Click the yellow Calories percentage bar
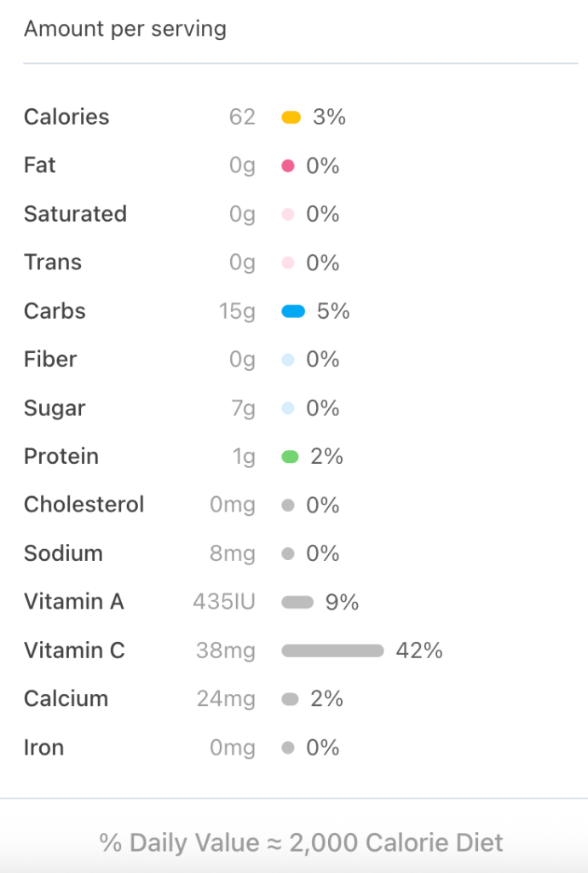Viewport: 588px width, 873px height. click(x=291, y=118)
